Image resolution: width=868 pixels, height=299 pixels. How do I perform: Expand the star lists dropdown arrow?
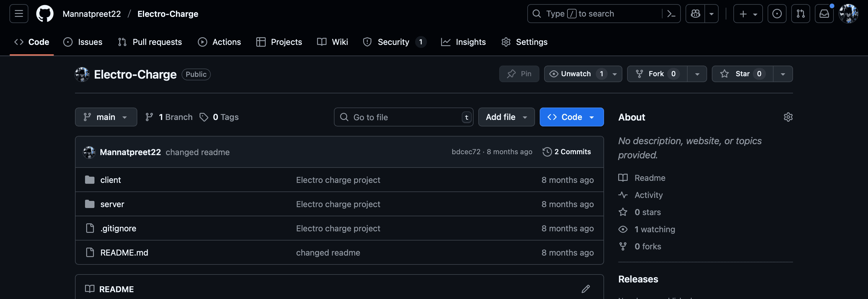pos(783,74)
